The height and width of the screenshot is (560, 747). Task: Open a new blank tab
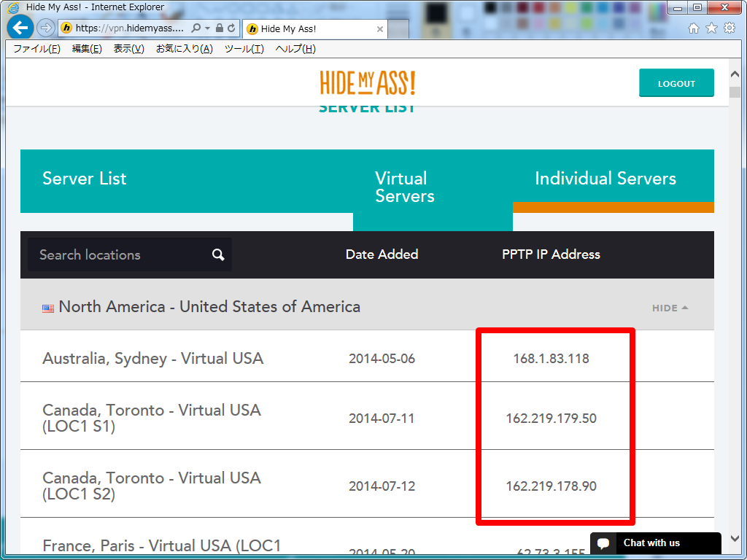click(x=399, y=29)
